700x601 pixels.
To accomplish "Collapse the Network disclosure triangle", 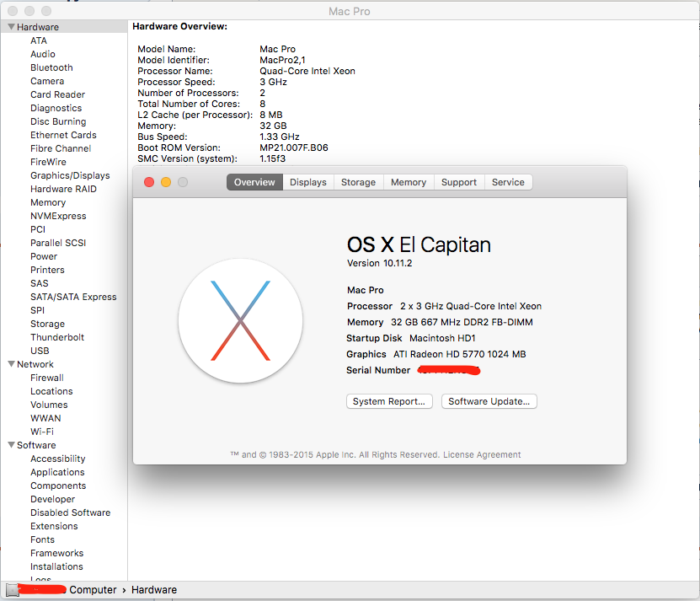I will point(12,364).
